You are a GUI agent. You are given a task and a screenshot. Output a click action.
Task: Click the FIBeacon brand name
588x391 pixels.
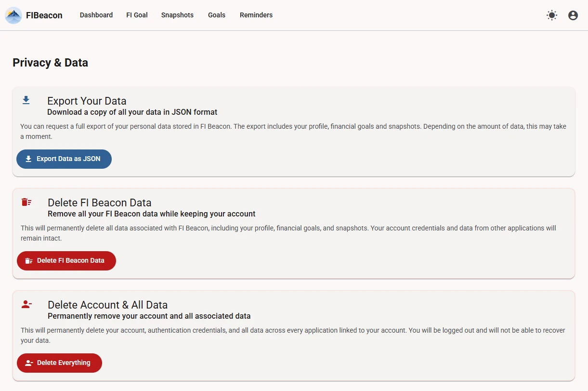coord(43,15)
